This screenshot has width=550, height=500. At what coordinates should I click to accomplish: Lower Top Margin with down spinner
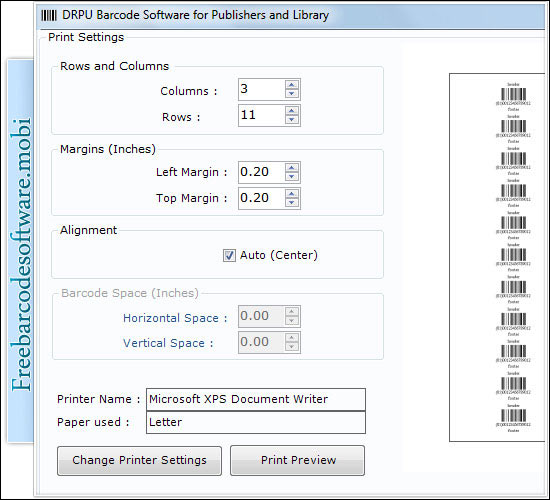291,203
